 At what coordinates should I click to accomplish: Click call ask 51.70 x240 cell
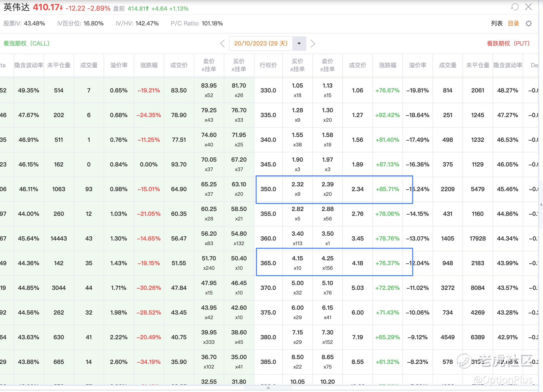(209, 263)
